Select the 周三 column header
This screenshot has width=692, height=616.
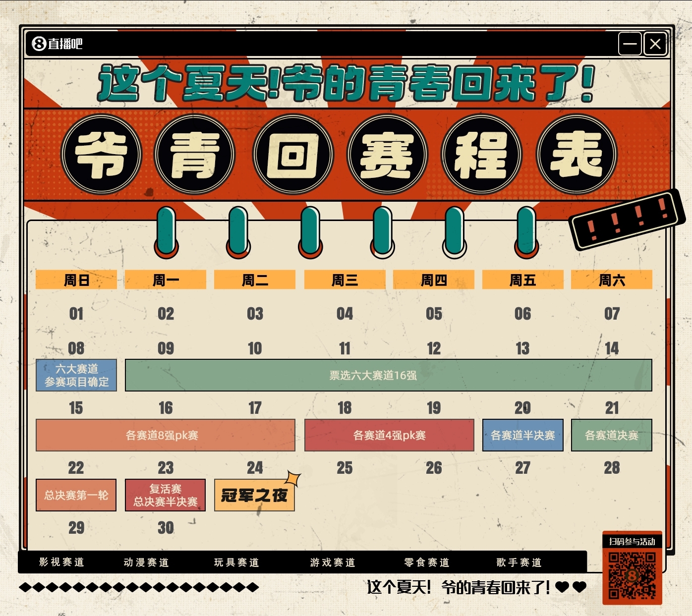click(345, 280)
